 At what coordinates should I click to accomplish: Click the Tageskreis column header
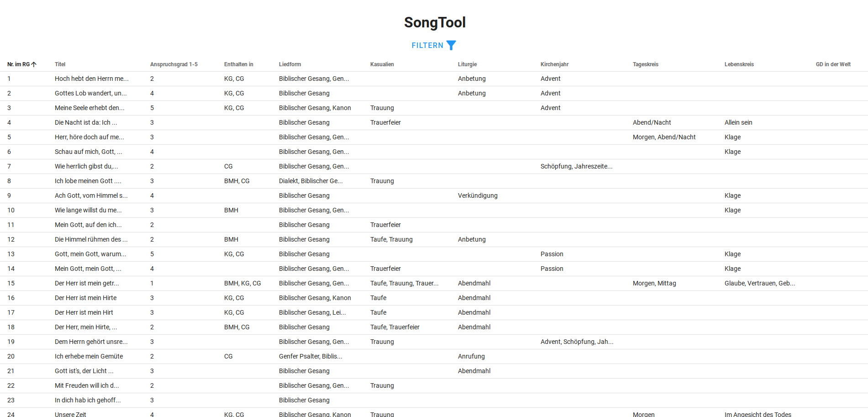[x=646, y=64]
